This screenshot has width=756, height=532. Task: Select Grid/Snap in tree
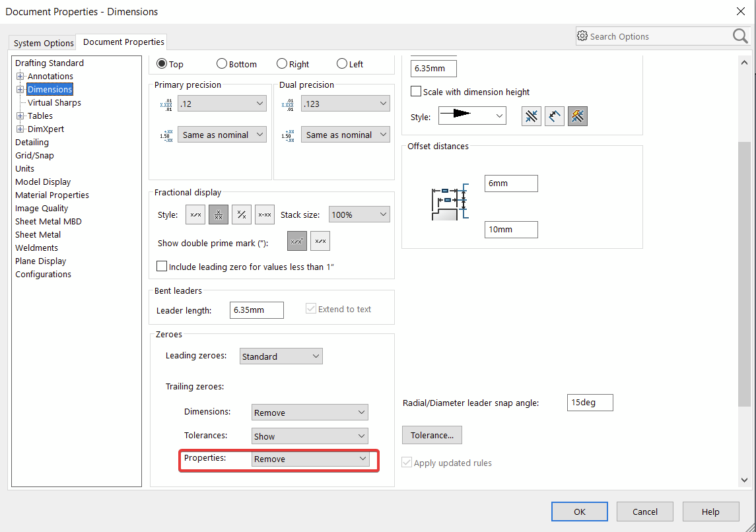point(34,155)
